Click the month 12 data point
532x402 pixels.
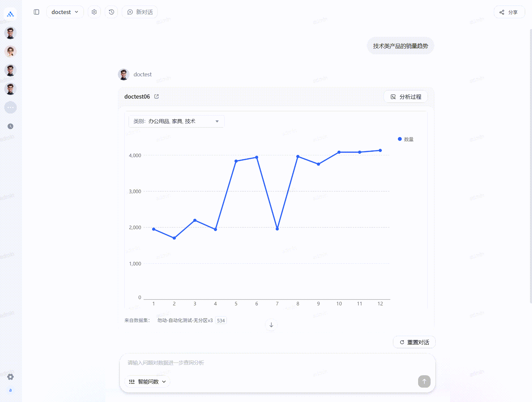point(380,150)
